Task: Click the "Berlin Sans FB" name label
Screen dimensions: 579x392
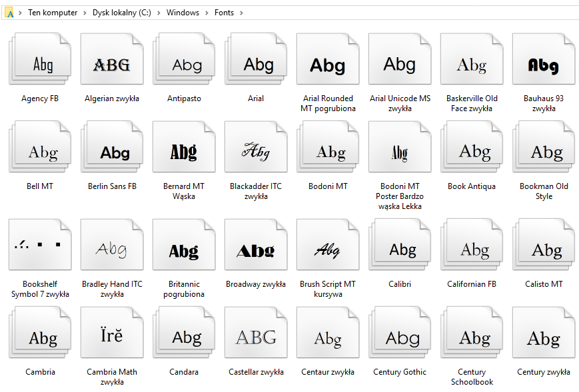Action: tap(112, 186)
